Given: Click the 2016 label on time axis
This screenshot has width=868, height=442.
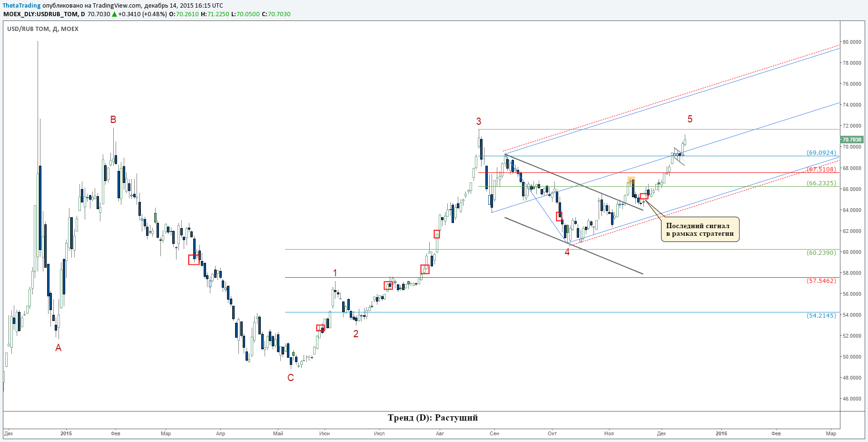Looking at the screenshot, I should [721, 433].
